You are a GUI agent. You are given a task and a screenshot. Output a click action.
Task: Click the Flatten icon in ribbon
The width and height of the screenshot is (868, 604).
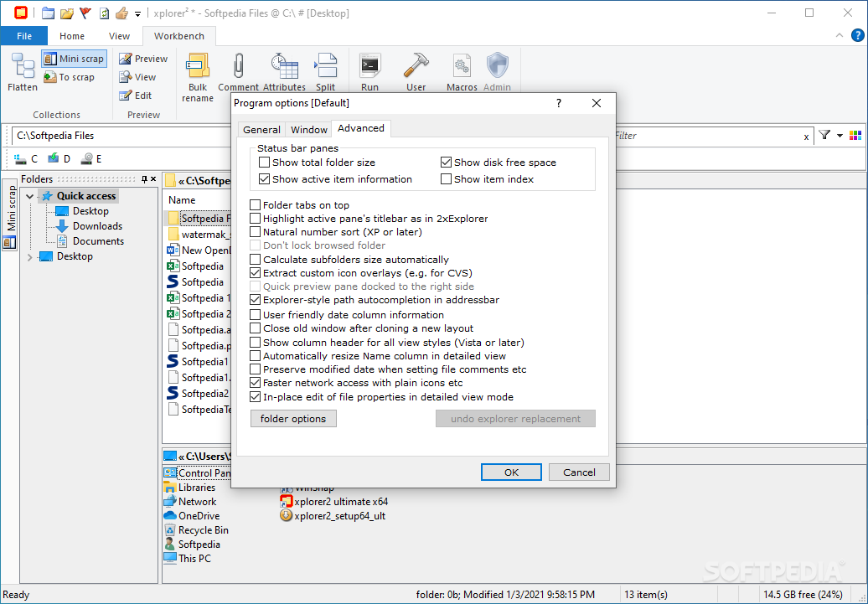click(x=23, y=66)
